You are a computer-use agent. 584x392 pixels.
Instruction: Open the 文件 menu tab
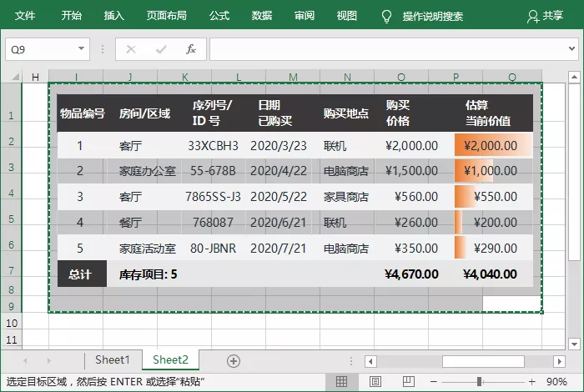[x=25, y=16]
